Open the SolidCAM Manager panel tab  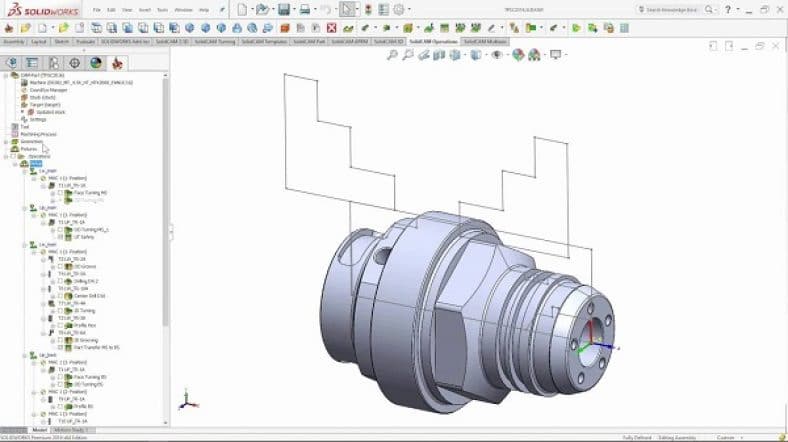(x=117, y=63)
